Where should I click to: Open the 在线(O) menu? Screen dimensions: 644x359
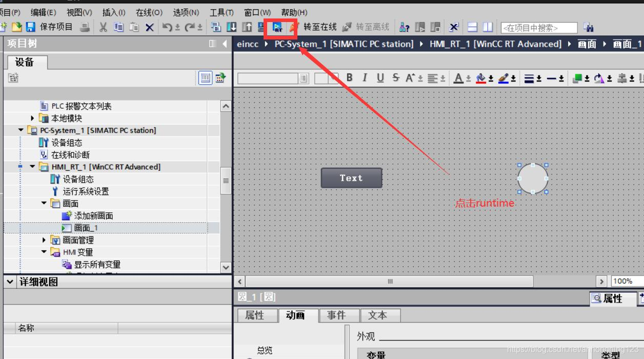149,12
